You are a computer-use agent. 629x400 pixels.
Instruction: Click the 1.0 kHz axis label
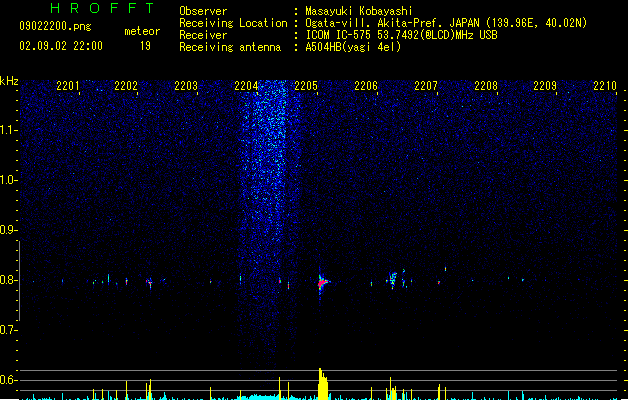[8, 180]
